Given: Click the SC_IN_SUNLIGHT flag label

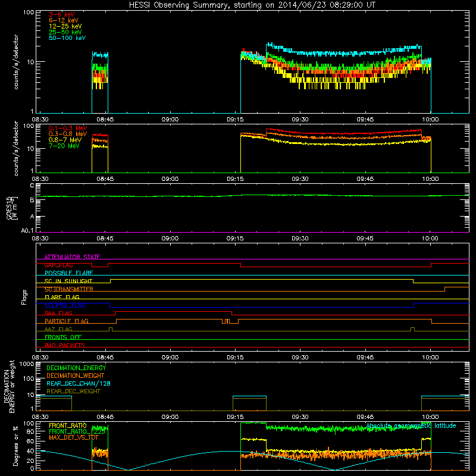Looking at the screenshot, I should point(68,281).
